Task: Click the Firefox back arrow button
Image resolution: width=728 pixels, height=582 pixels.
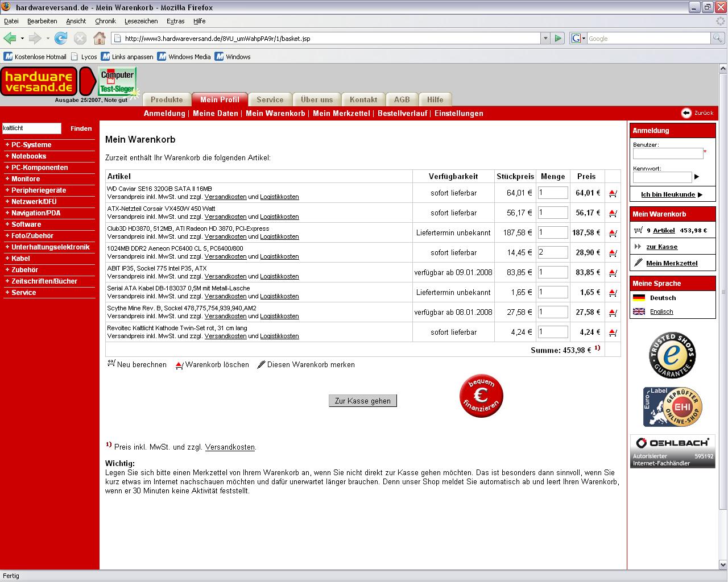Action: [10, 38]
